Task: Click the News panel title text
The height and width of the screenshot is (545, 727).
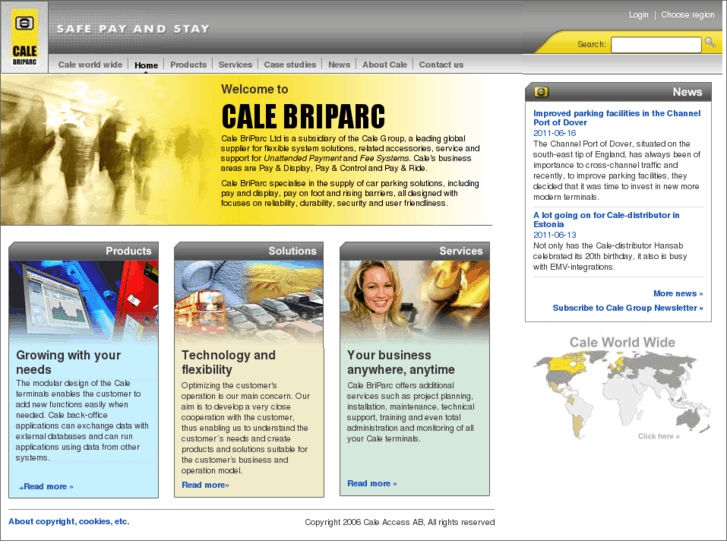Action: point(687,92)
